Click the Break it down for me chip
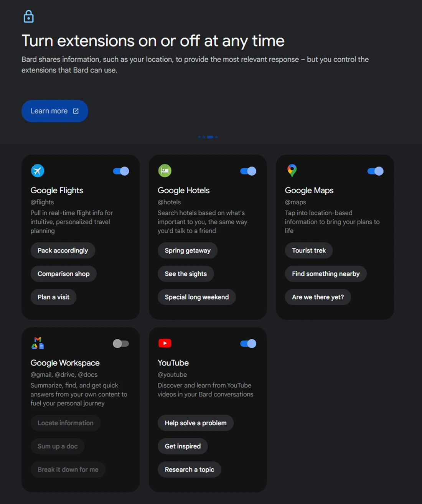Viewport: 422px width, 504px height. (x=68, y=469)
